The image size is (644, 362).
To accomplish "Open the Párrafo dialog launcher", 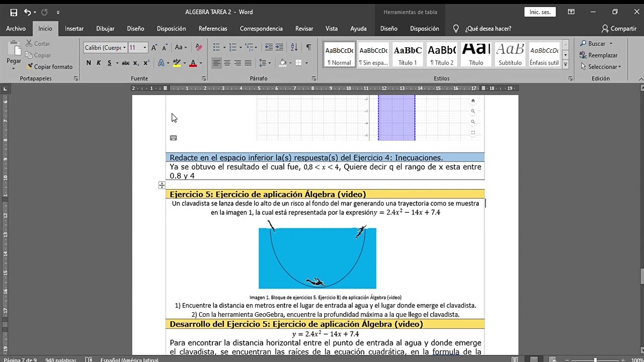I will point(313,78).
